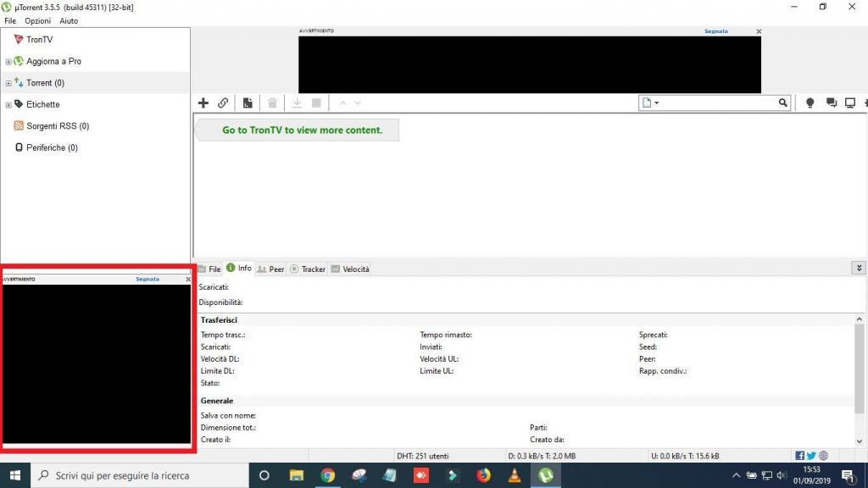
Task: Switch to the File tab in details
Action: pos(210,269)
